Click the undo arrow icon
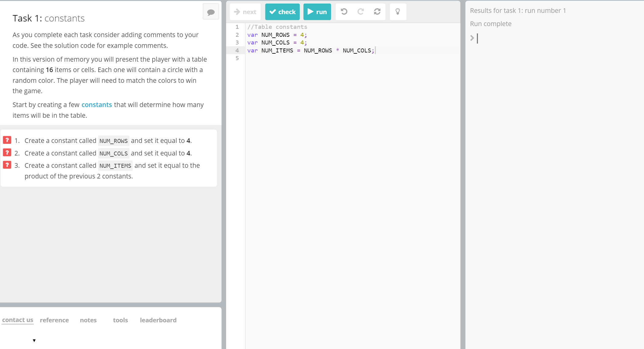This screenshot has width=644, height=349. (344, 12)
